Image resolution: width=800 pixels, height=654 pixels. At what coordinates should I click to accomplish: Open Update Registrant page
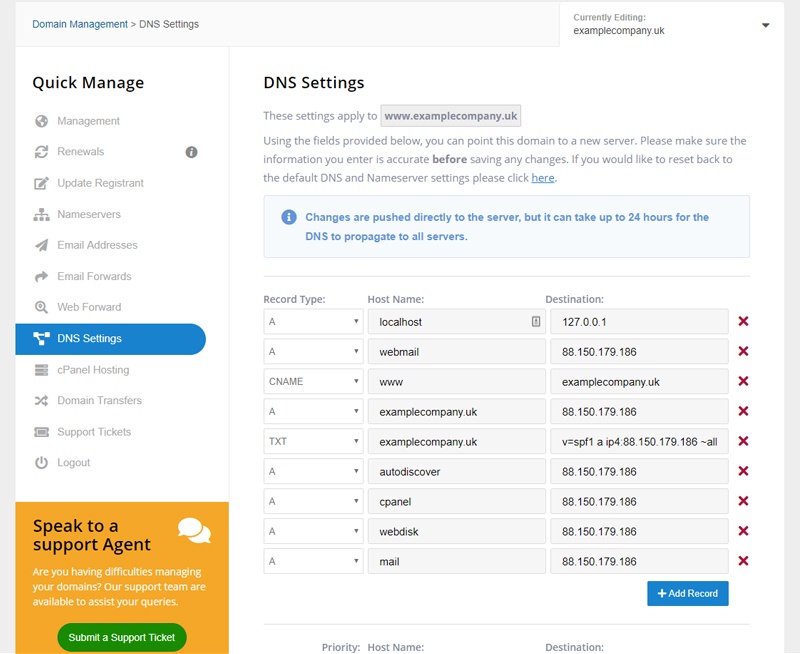click(101, 183)
